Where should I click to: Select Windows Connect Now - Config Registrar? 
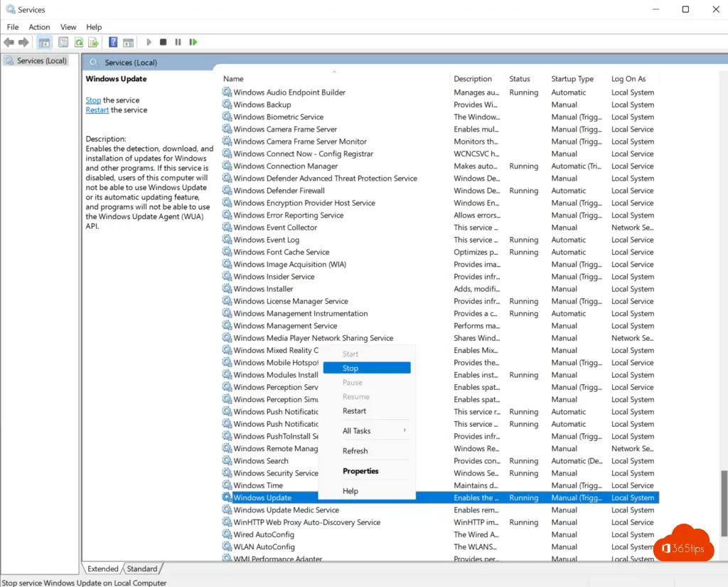tap(439, 154)
